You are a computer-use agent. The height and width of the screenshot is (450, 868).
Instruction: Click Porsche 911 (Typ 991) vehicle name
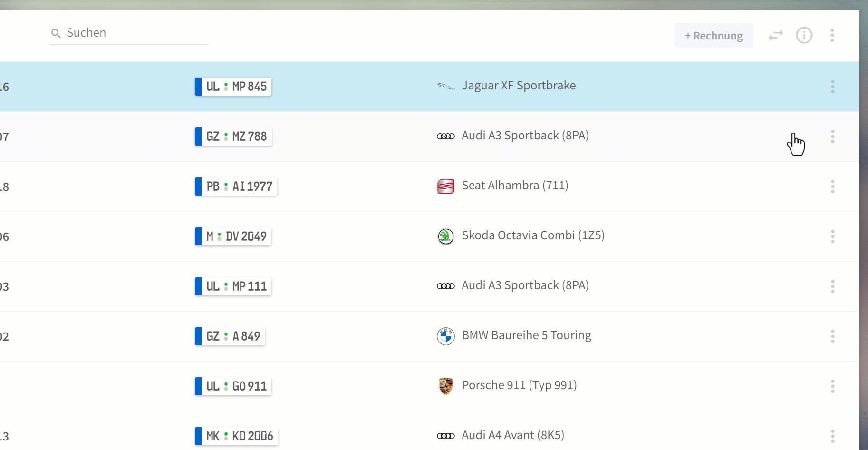tap(519, 385)
